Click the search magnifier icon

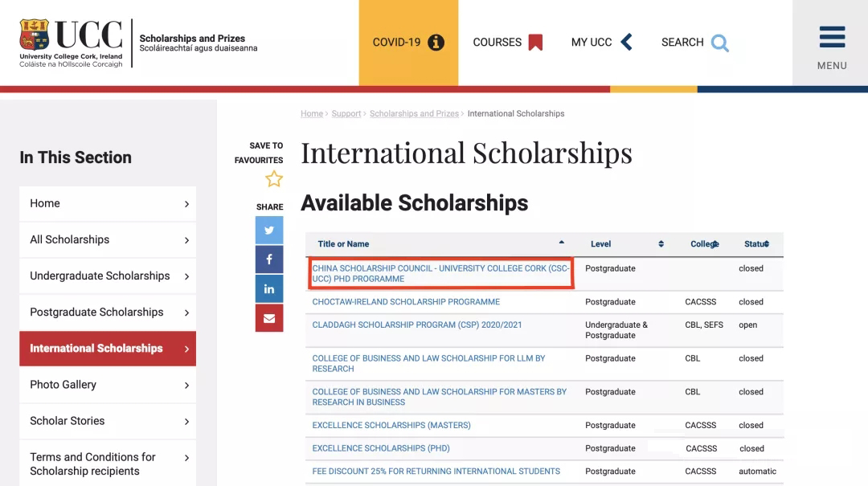719,43
